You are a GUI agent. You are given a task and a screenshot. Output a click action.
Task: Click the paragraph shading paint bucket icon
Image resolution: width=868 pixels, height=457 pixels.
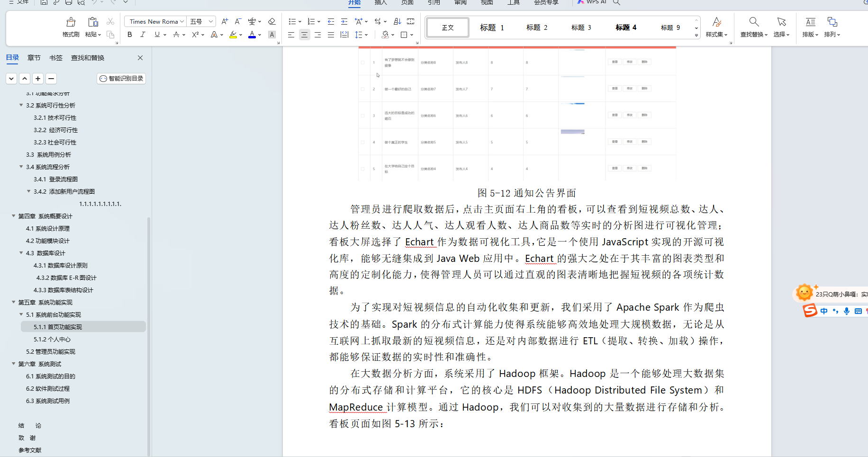point(385,35)
